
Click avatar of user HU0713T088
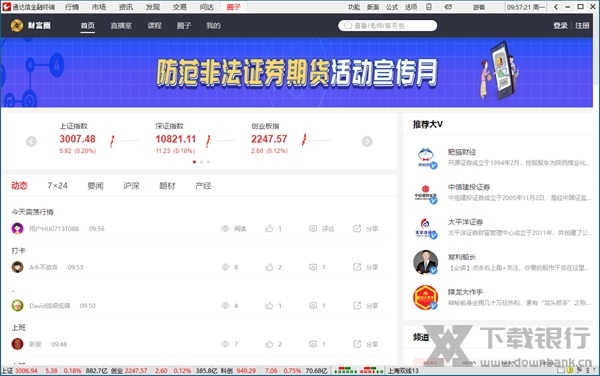(x=17, y=229)
